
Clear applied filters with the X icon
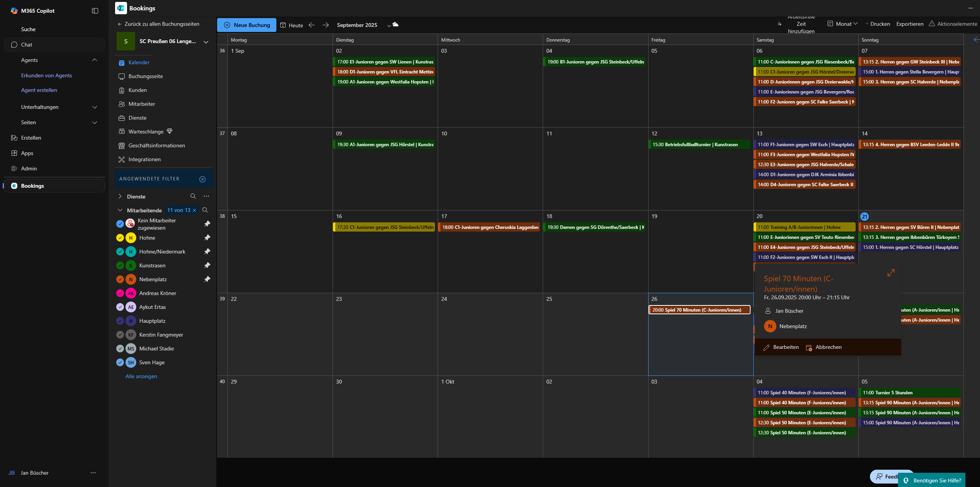pyautogui.click(x=202, y=179)
